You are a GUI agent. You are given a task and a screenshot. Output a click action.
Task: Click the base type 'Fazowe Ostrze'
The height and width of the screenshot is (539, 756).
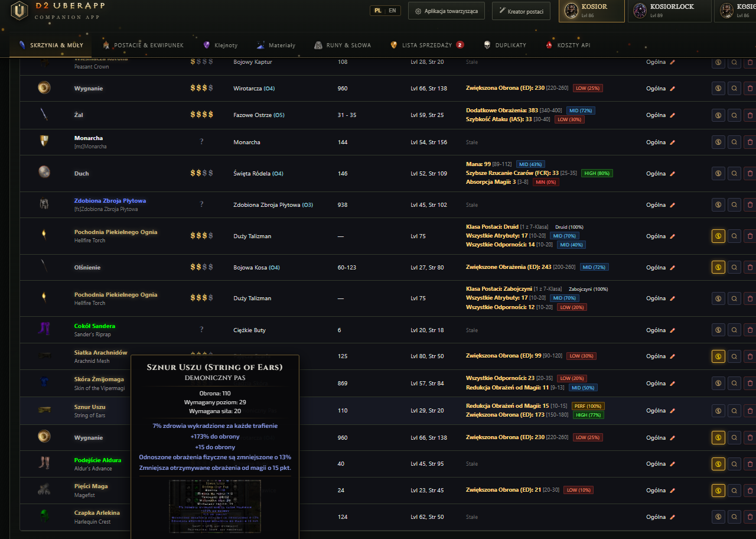253,115
